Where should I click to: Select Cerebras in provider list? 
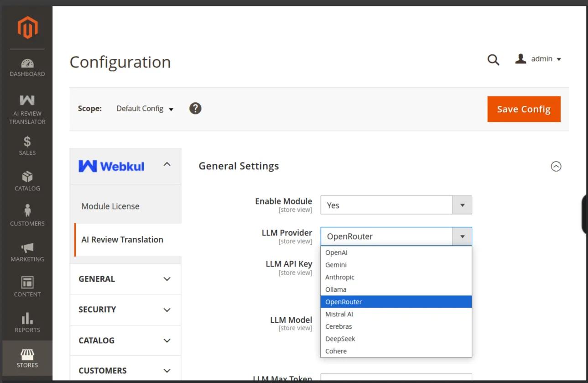pyautogui.click(x=396, y=326)
